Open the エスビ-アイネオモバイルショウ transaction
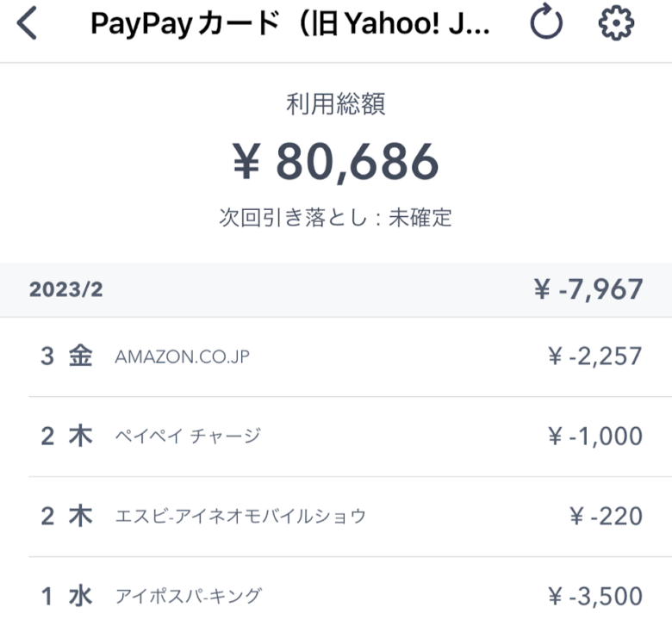Screen dimensions: 672x632 [x=336, y=516]
